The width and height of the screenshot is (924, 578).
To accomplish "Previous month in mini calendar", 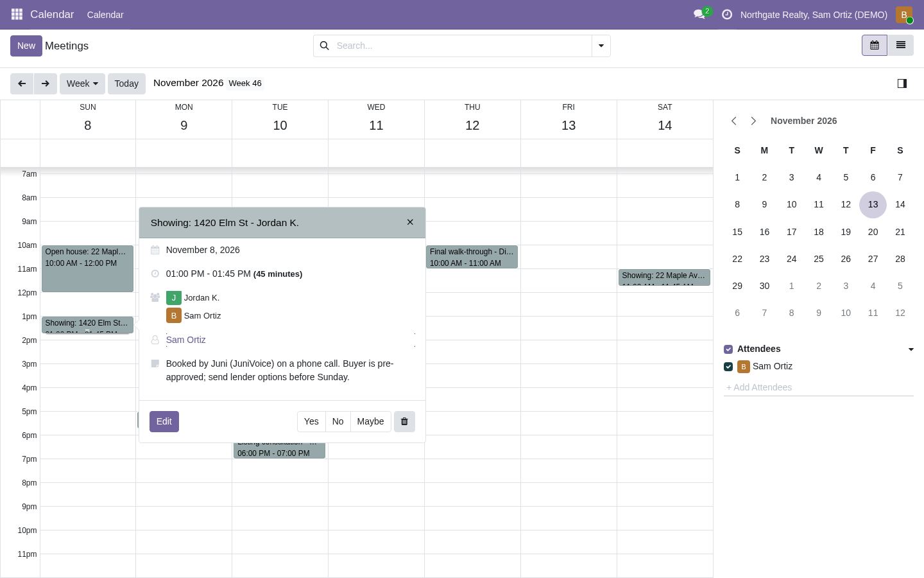I will (734, 121).
